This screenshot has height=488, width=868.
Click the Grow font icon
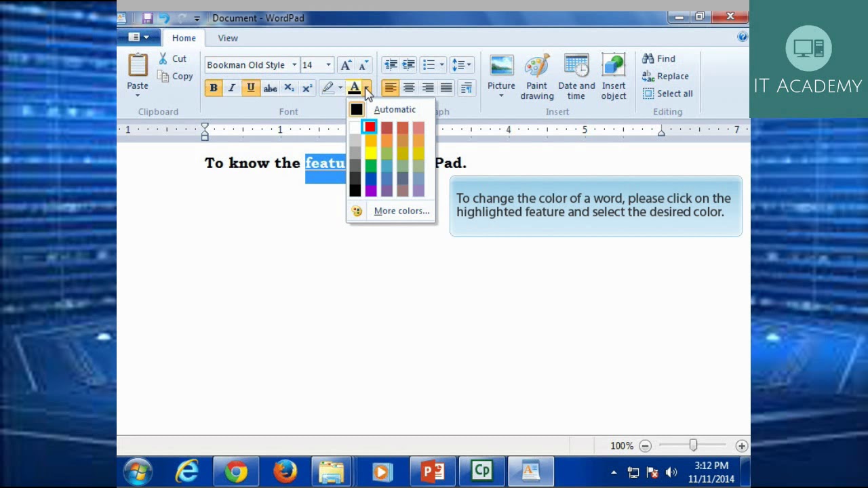(346, 65)
